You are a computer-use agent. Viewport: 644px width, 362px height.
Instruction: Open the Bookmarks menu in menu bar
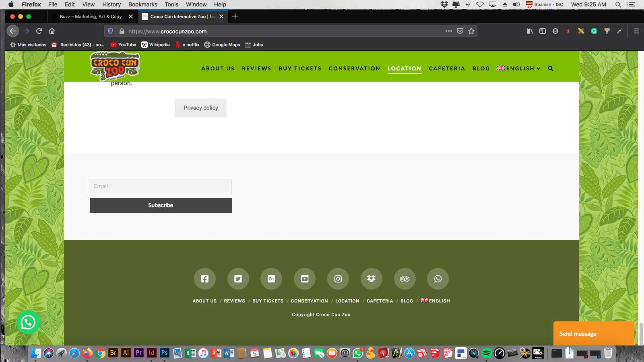tap(142, 4)
